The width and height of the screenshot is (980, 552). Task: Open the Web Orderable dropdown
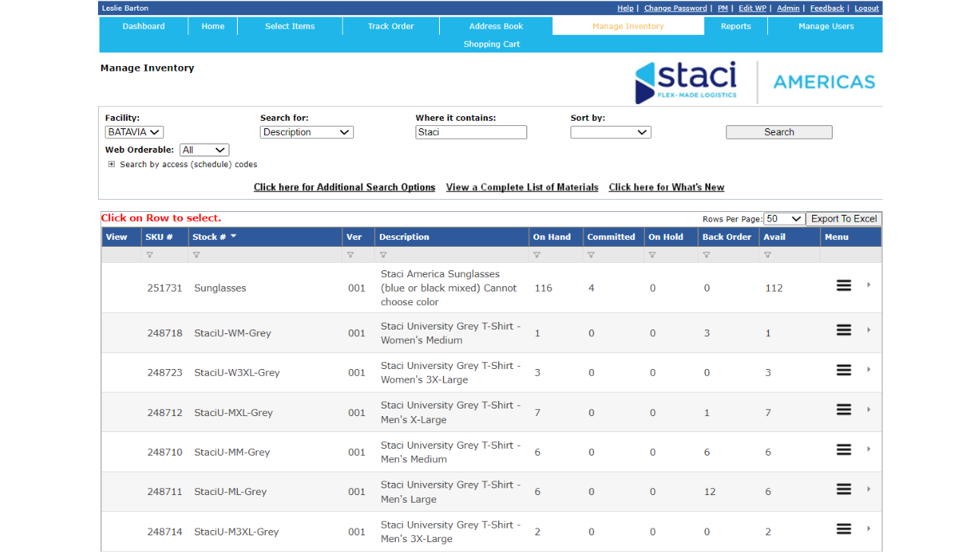tap(204, 150)
